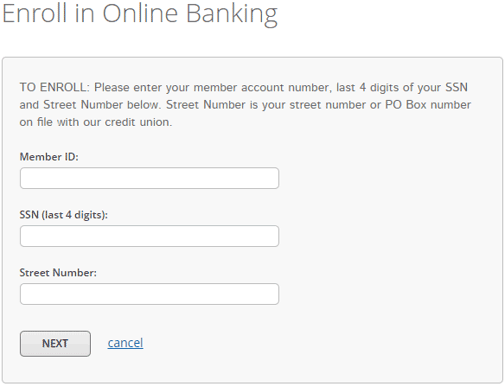Click 'and Street Number below' instruction text
Screen dimensions: 504x385
pos(90,105)
